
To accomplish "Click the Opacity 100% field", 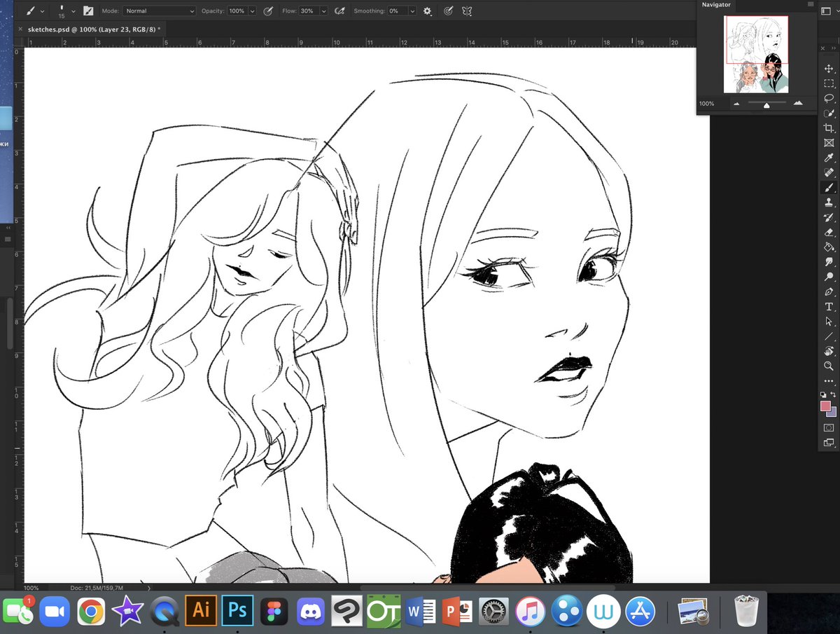I will (x=237, y=11).
